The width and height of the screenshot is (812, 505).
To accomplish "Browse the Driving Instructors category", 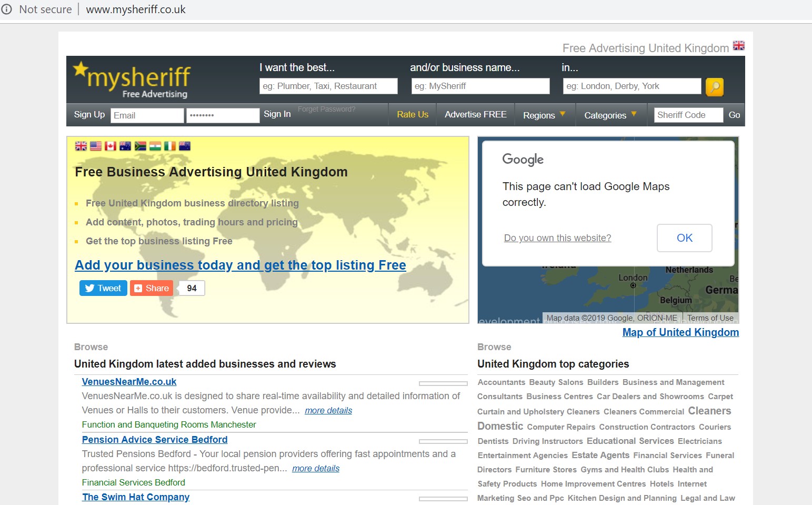I will pos(548,441).
